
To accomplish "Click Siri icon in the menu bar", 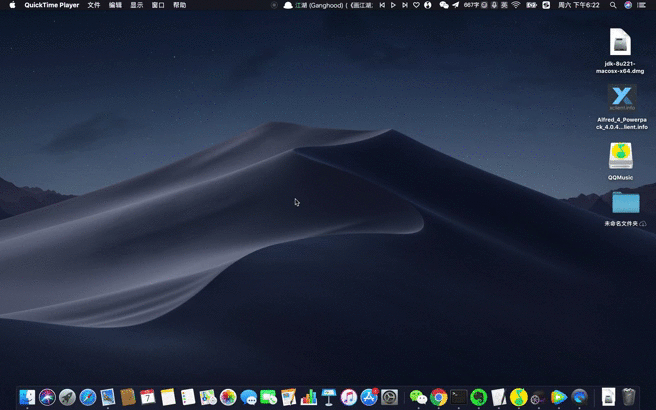I will (628, 5).
